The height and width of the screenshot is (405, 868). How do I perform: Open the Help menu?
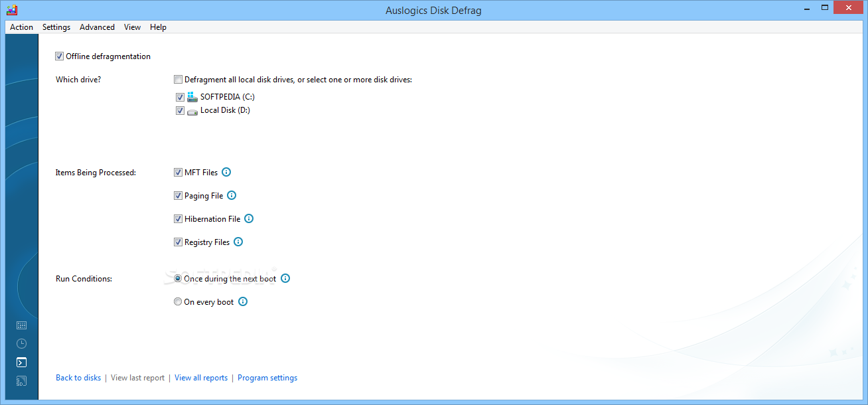(158, 27)
